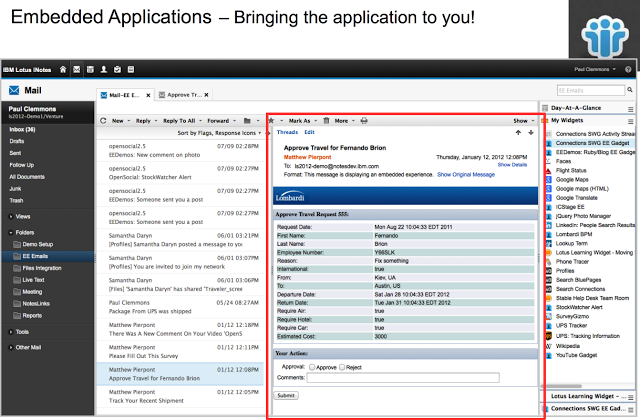Open 'Package From UPS was shipped' email
This screenshot has height=420, width=640.
pos(180,307)
